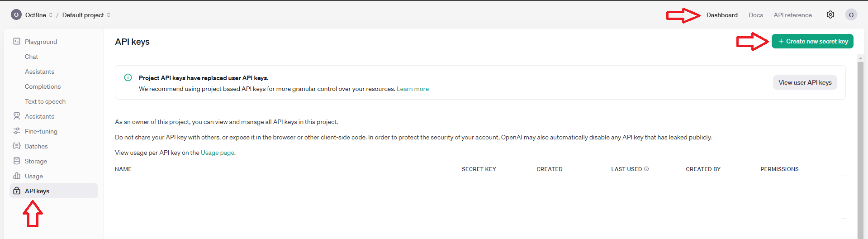Open the user profile avatar menu
Image resolution: width=868 pixels, height=239 pixels.
coord(851,15)
